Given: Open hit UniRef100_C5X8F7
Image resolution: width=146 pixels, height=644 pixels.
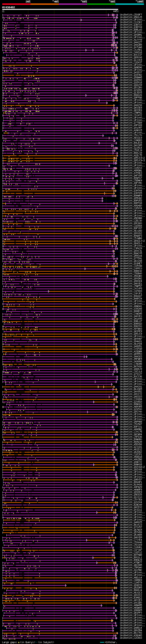Looking at the screenshot, I should click(131, 15).
